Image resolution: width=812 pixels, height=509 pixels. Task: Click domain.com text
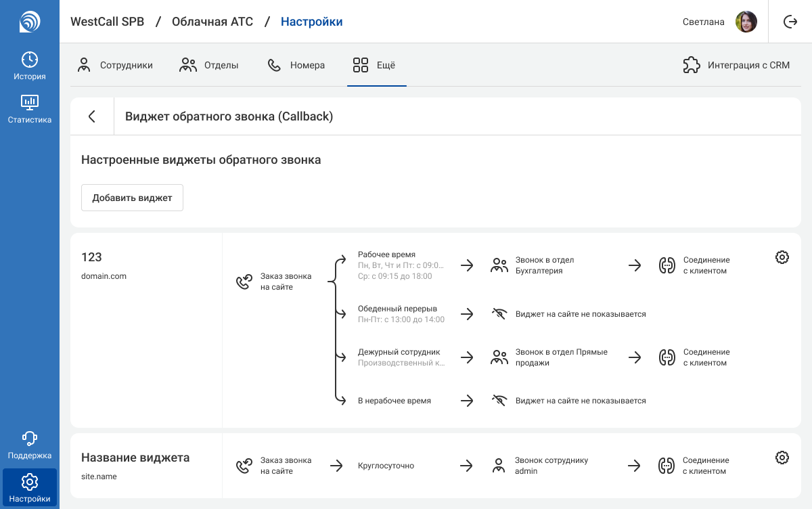[x=104, y=276]
